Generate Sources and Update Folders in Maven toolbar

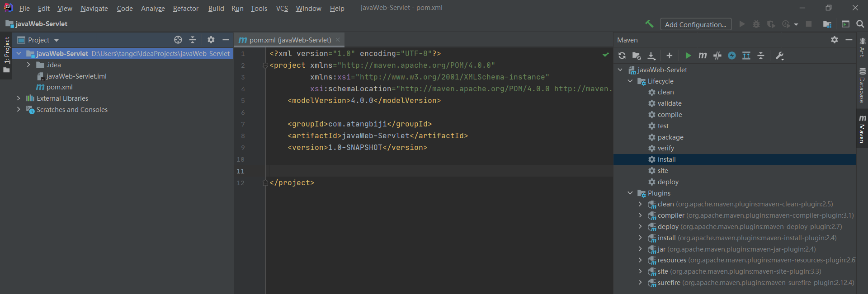point(637,56)
